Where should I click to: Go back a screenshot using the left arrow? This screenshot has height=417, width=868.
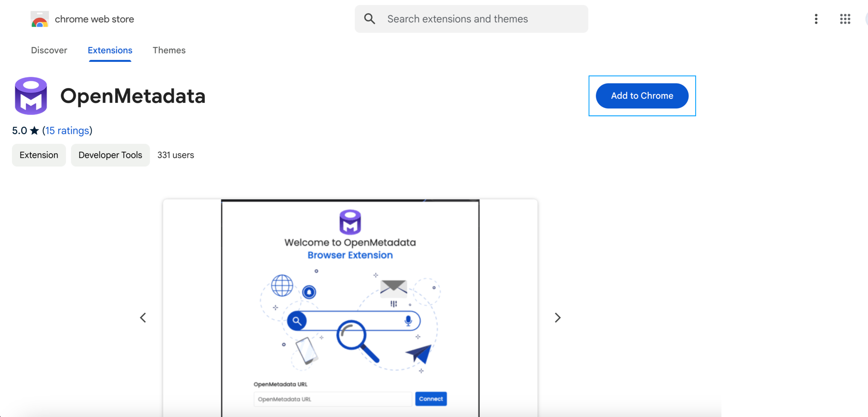143,317
